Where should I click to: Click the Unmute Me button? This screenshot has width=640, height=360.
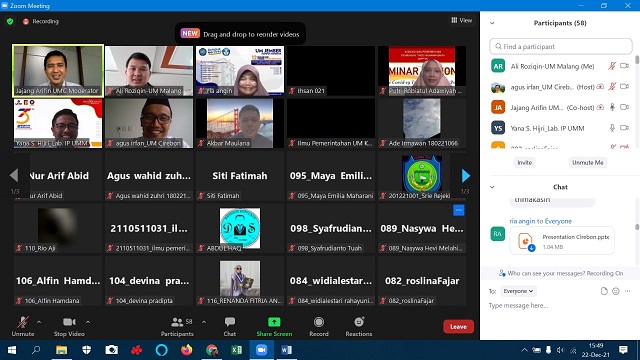click(587, 162)
